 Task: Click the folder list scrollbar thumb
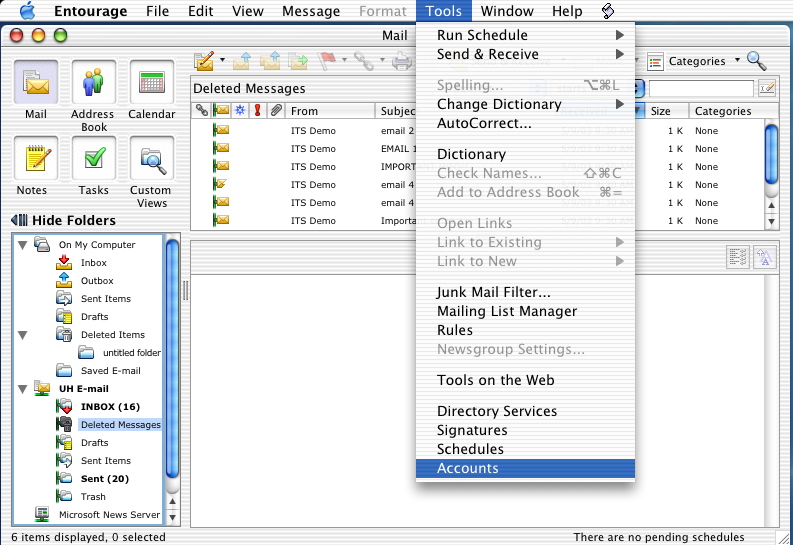[x=172, y=358]
